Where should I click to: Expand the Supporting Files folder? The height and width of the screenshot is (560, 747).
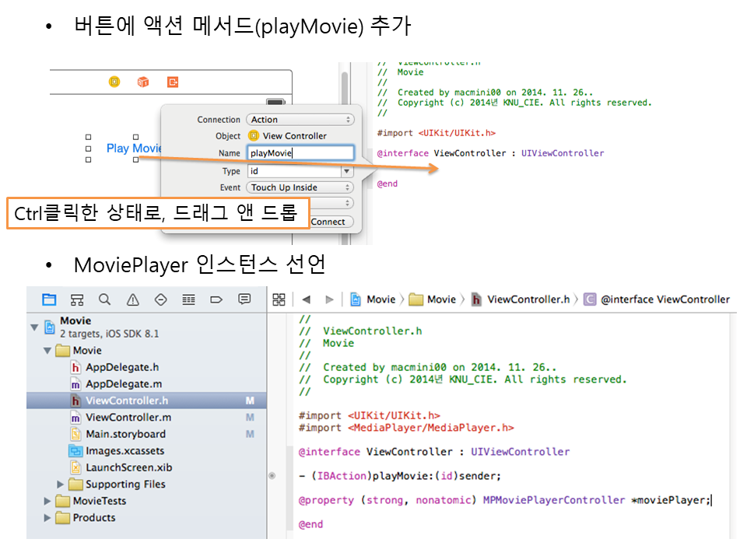coord(61,485)
